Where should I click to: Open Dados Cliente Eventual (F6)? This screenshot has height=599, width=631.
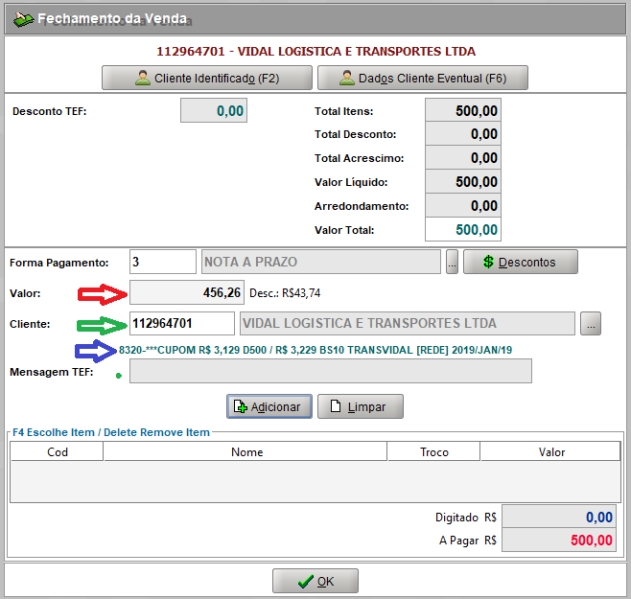pyautogui.click(x=422, y=78)
